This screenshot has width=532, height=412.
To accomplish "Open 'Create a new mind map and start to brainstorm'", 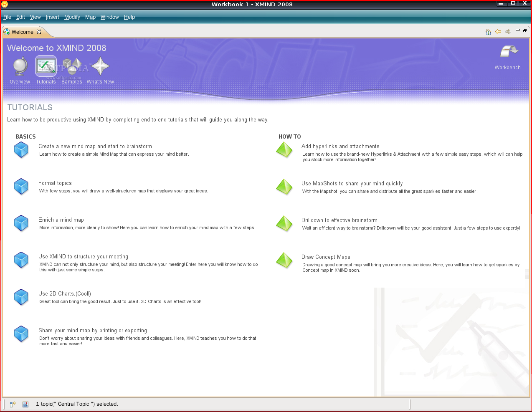I will point(95,147).
